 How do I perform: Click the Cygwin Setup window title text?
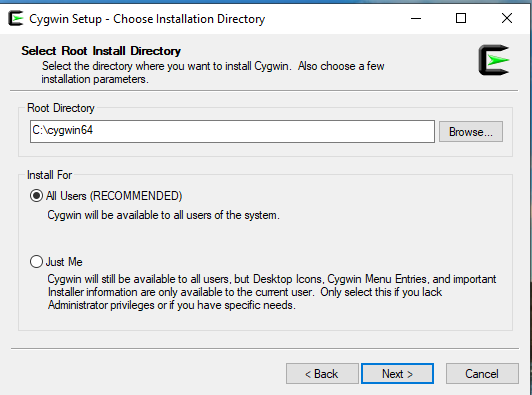(147, 19)
